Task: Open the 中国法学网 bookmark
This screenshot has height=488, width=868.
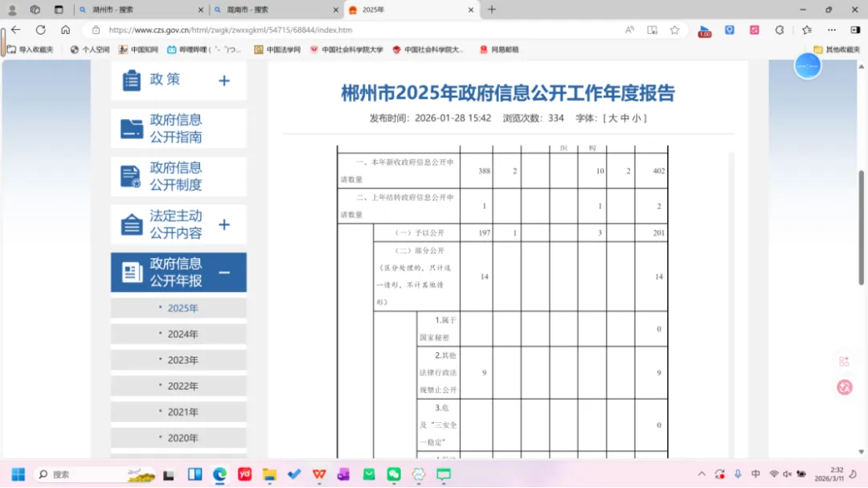Action: tap(277, 50)
